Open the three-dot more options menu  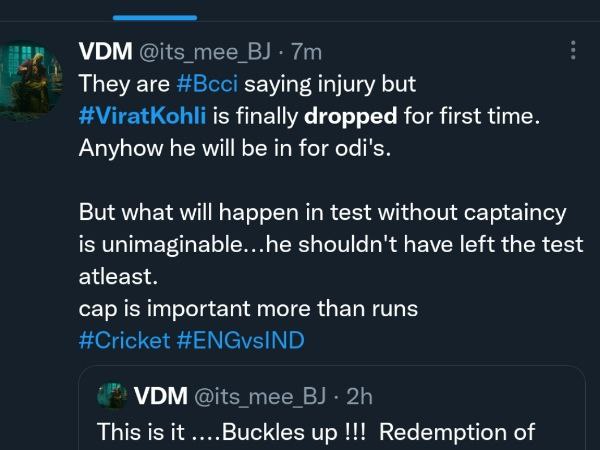(572, 51)
